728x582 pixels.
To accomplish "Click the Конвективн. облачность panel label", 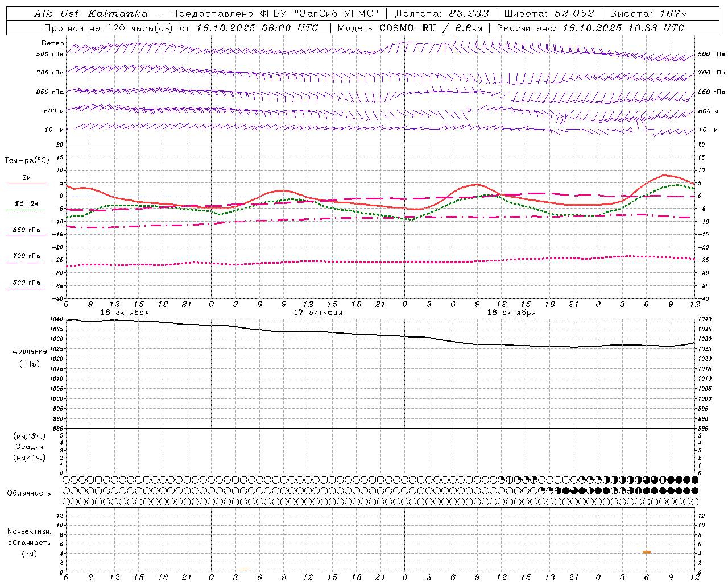I will pyautogui.click(x=29, y=537).
